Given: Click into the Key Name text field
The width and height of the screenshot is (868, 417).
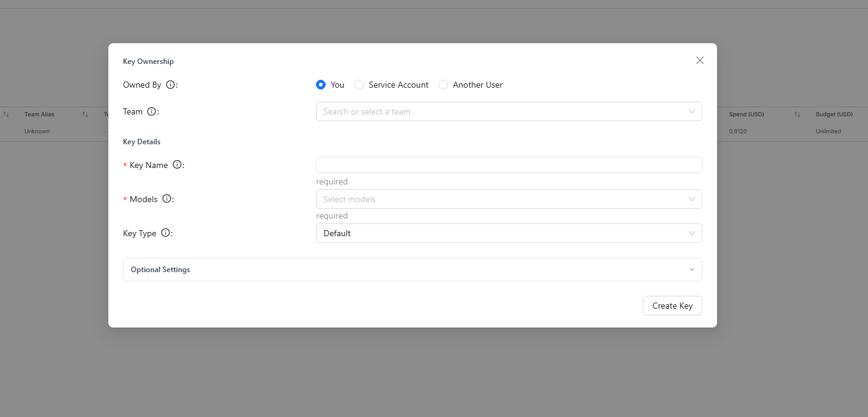Looking at the screenshot, I should click(508, 165).
